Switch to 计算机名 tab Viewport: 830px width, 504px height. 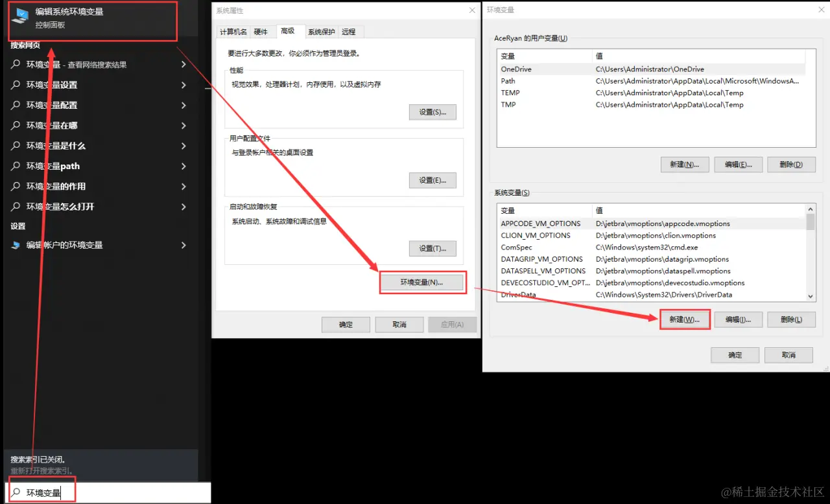pyautogui.click(x=233, y=32)
